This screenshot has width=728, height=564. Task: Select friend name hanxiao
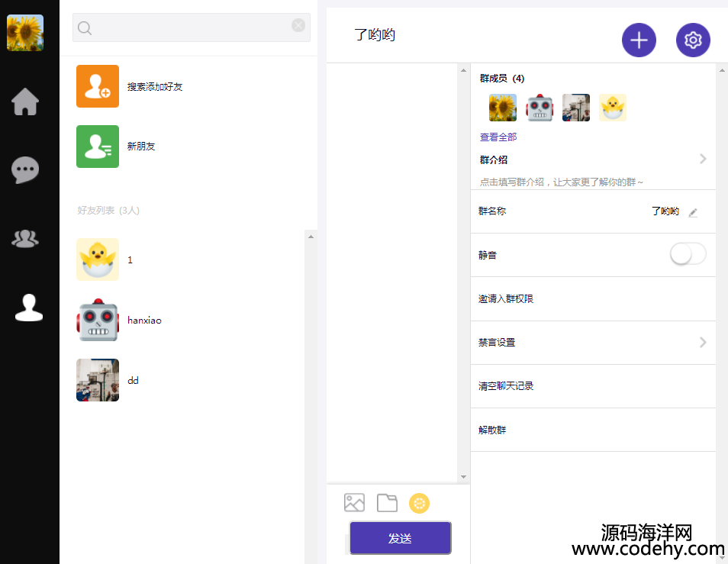click(x=144, y=321)
